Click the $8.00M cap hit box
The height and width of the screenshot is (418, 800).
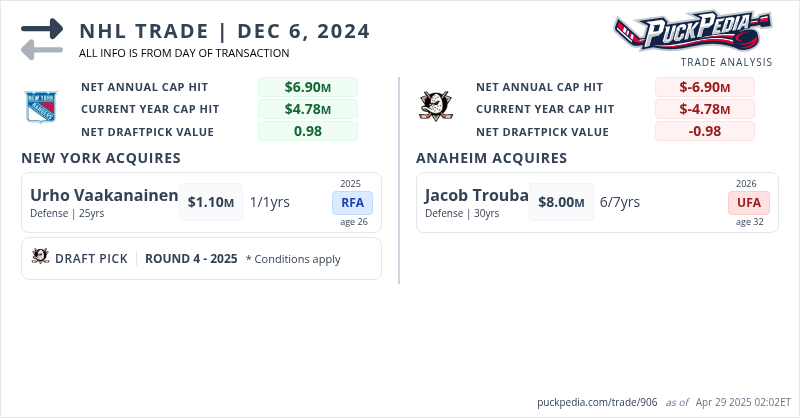(x=561, y=202)
